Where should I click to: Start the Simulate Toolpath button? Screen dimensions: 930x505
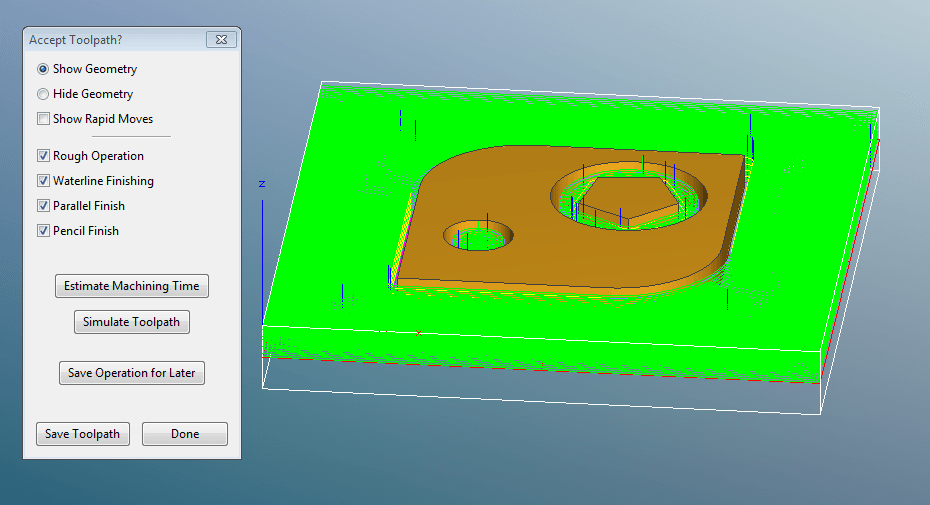pyautogui.click(x=132, y=322)
